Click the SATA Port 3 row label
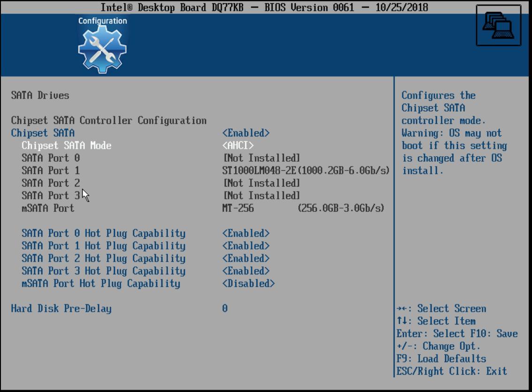The image size is (532, 392). click(x=51, y=196)
